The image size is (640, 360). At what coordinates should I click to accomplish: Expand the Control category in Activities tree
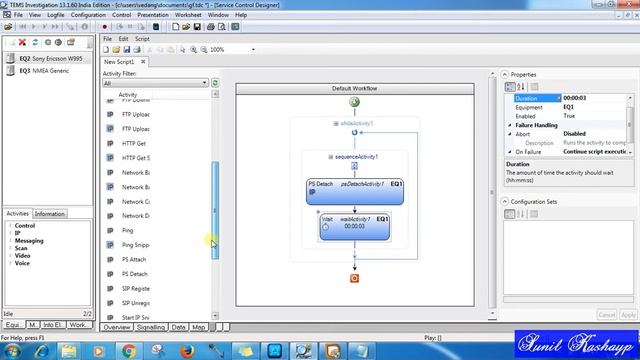[x=10, y=225]
